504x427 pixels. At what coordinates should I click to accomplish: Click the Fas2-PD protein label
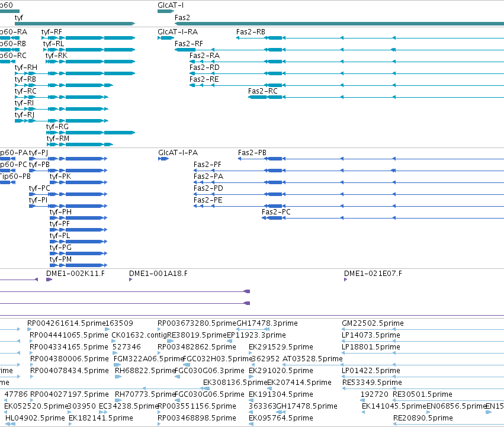(208, 188)
